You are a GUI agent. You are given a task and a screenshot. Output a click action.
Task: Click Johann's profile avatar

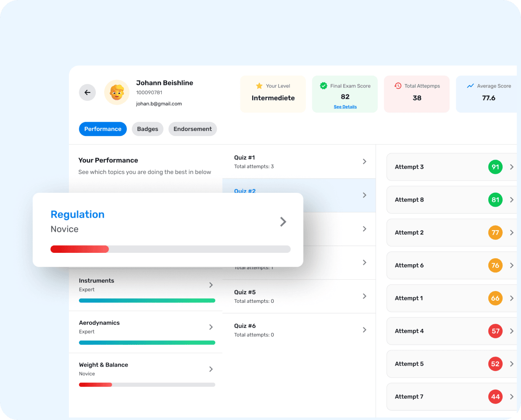coord(117,92)
